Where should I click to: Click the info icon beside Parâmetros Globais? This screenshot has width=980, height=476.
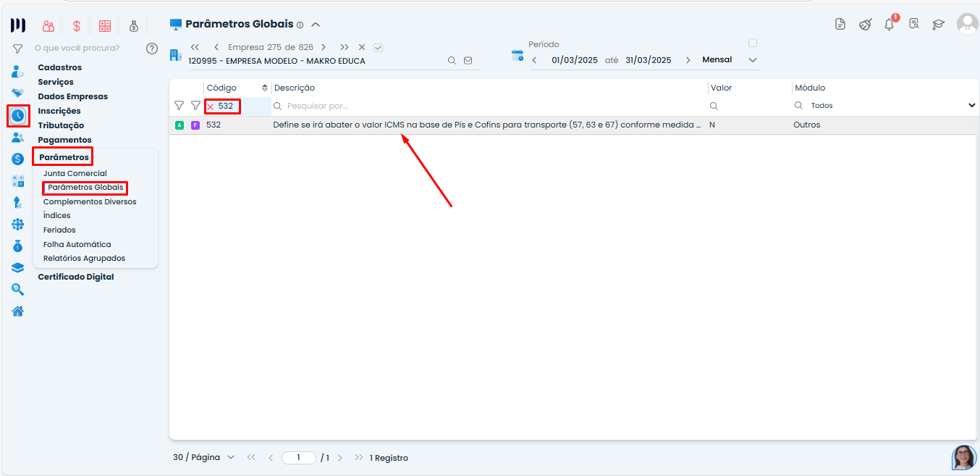pos(300,25)
